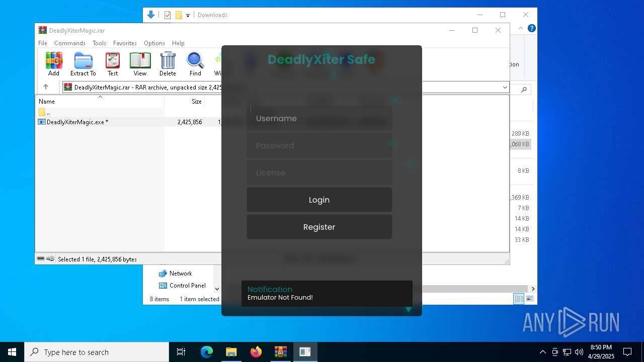Click the Extract To toolbar icon
The height and width of the screenshot is (362, 644).
tap(83, 64)
